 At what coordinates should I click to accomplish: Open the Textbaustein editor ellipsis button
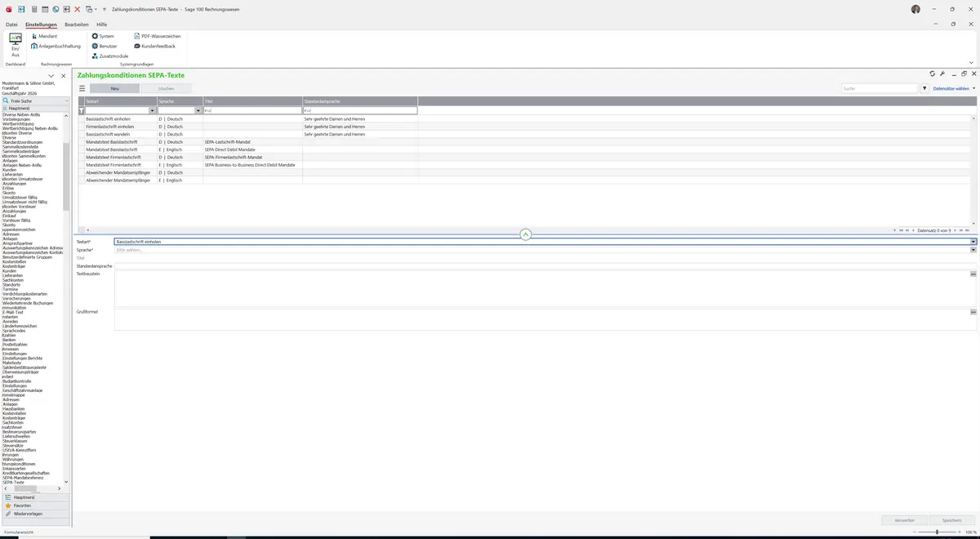coord(973,274)
